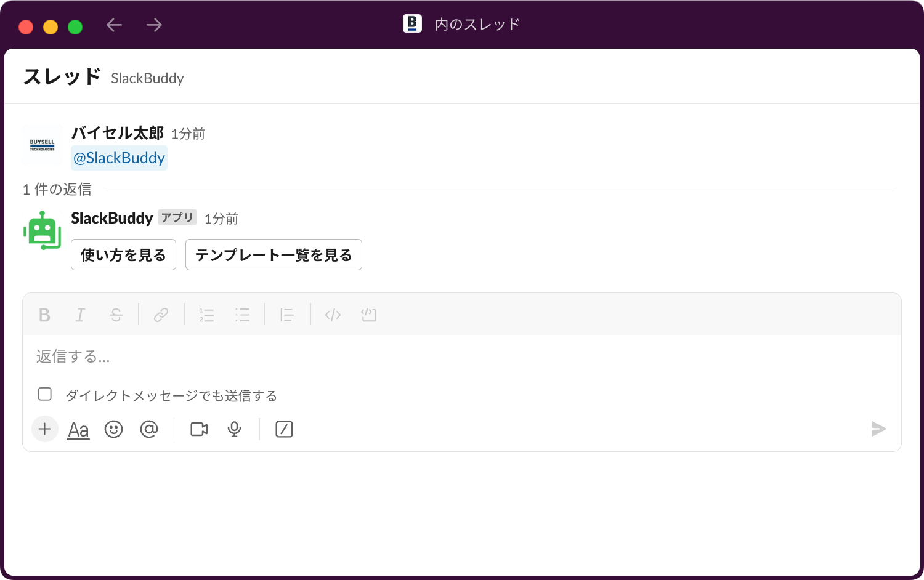Screen dimensions: 924x580
Task: Click the 使い方を見る button
Action: 123,255
